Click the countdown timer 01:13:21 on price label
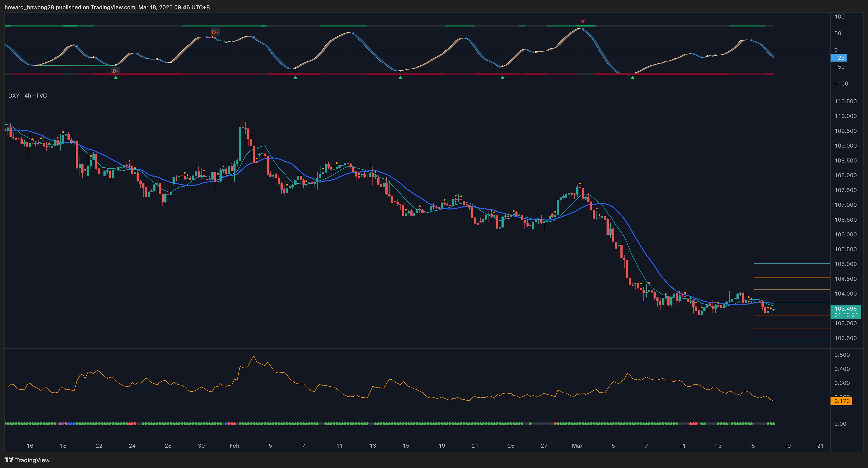868x468 pixels. coord(846,315)
